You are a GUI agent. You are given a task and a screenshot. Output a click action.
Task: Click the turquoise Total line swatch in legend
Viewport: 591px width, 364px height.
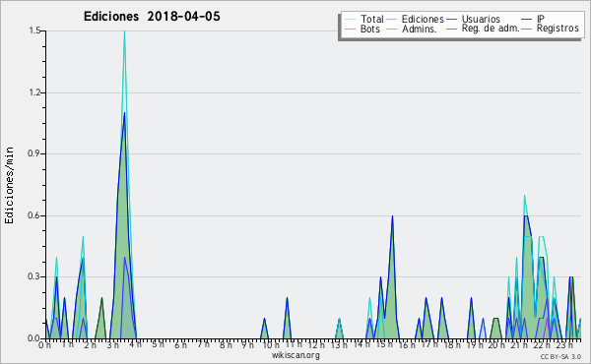350,20
